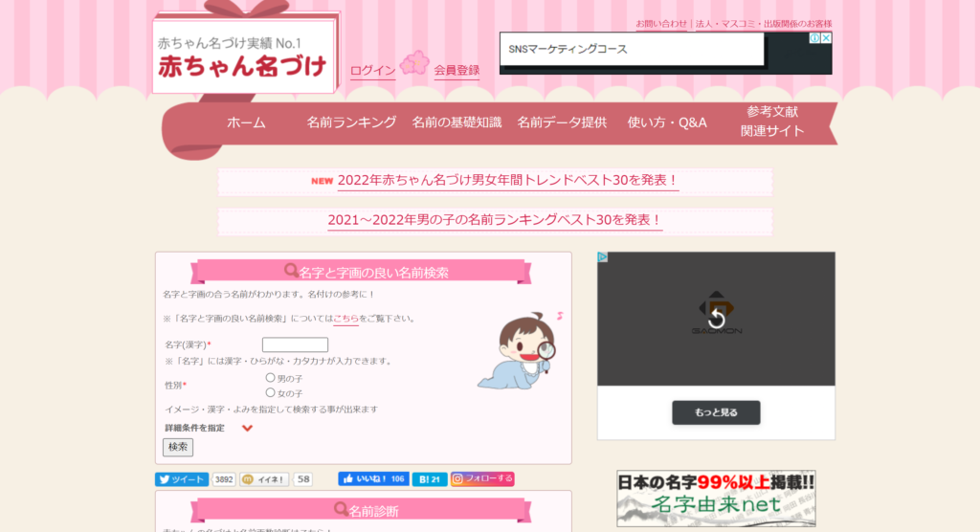Open the 使い方・Q&A menu
Screen dimensions: 980x532
(667, 122)
